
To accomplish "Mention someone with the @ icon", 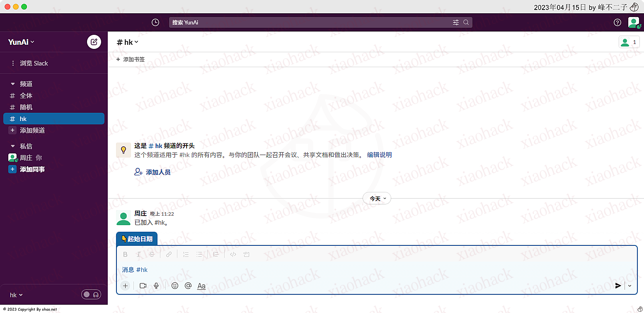I will (x=188, y=286).
